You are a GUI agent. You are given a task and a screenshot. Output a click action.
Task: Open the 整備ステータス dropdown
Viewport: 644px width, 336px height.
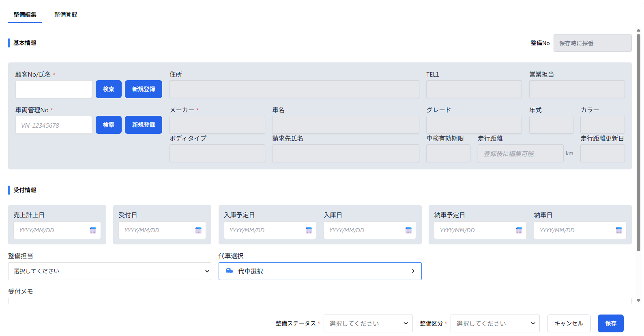(x=368, y=323)
